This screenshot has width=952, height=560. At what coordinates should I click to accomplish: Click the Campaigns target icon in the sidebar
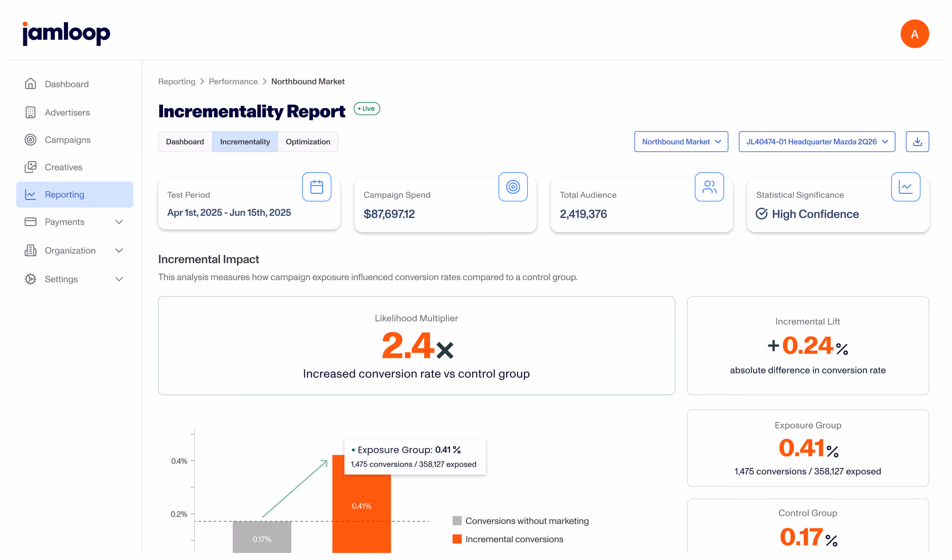[x=30, y=140]
